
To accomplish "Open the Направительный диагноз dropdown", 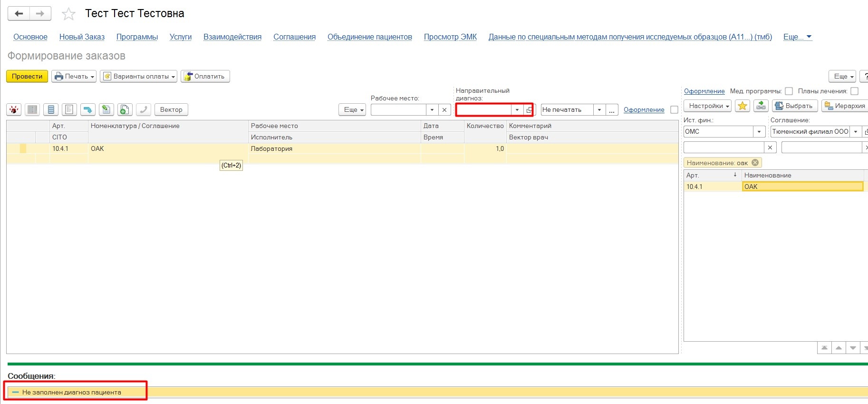I will click(517, 110).
